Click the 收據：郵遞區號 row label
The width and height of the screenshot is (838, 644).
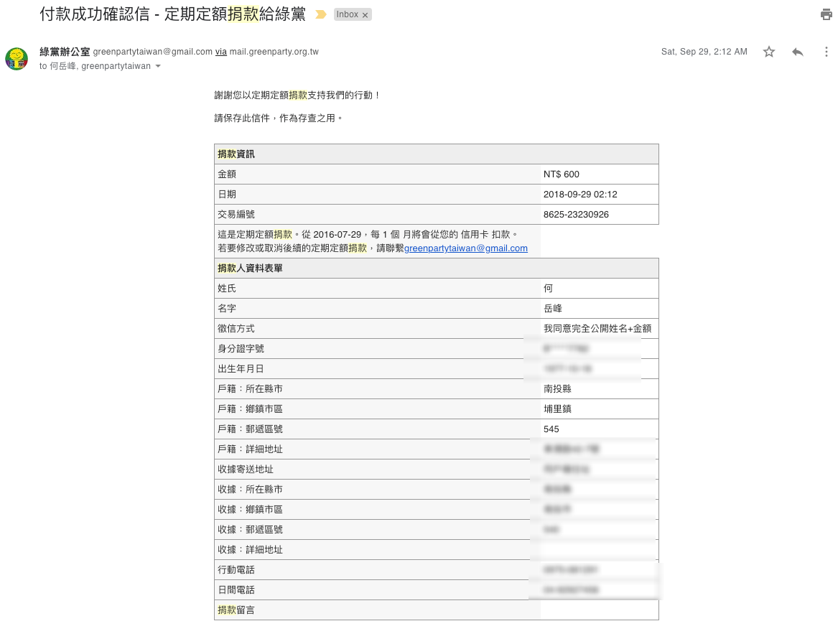[x=250, y=530]
